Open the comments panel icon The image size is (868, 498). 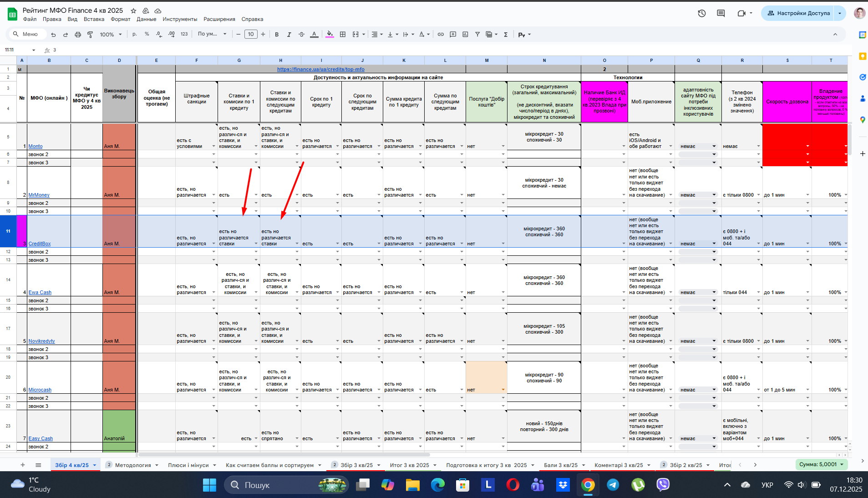[721, 13]
